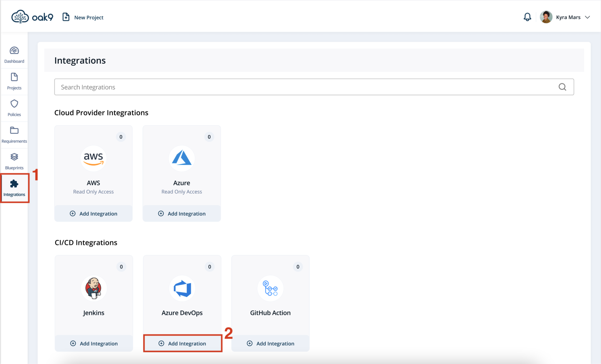Click the Dashboard gauge icon
601x364 pixels.
[x=14, y=50]
